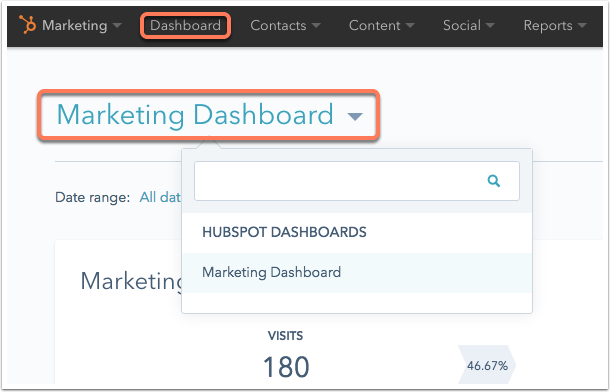Image resolution: width=610 pixels, height=392 pixels.
Task: Click the VISITS metric label
Action: 285,336
